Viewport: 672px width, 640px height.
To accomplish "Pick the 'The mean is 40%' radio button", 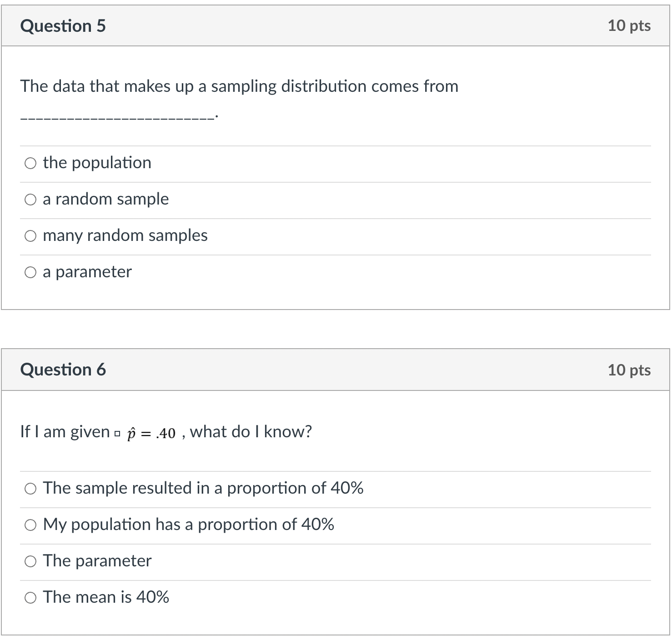I will tap(30, 598).
